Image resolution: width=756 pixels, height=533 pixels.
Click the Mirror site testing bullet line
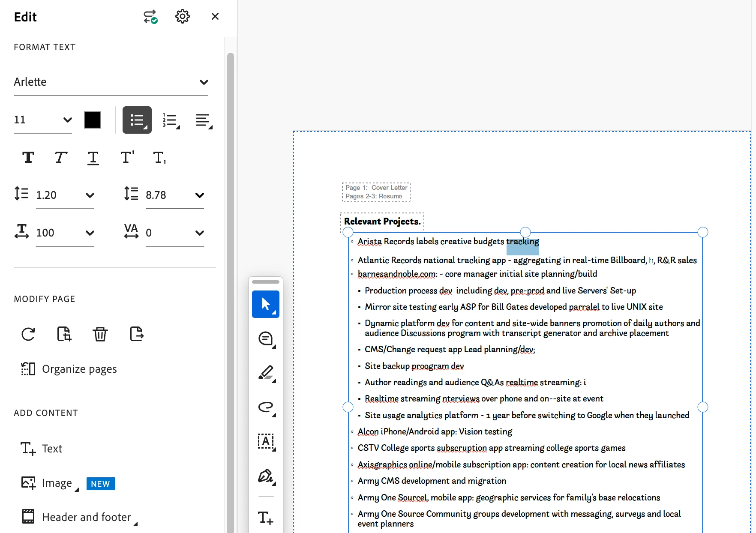(x=513, y=307)
